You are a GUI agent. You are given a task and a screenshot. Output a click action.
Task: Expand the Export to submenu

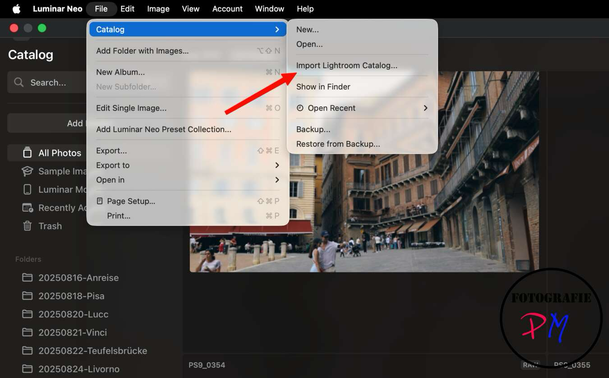click(277, 165)
